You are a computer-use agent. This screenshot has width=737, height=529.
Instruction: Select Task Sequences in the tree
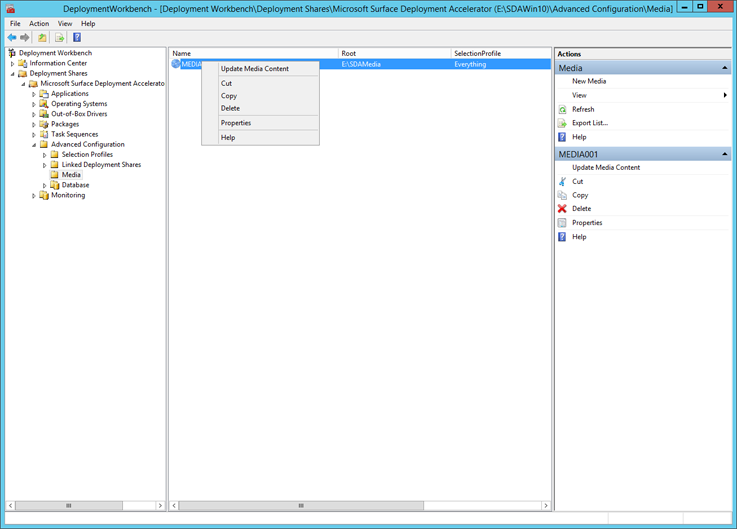point(74,134)
